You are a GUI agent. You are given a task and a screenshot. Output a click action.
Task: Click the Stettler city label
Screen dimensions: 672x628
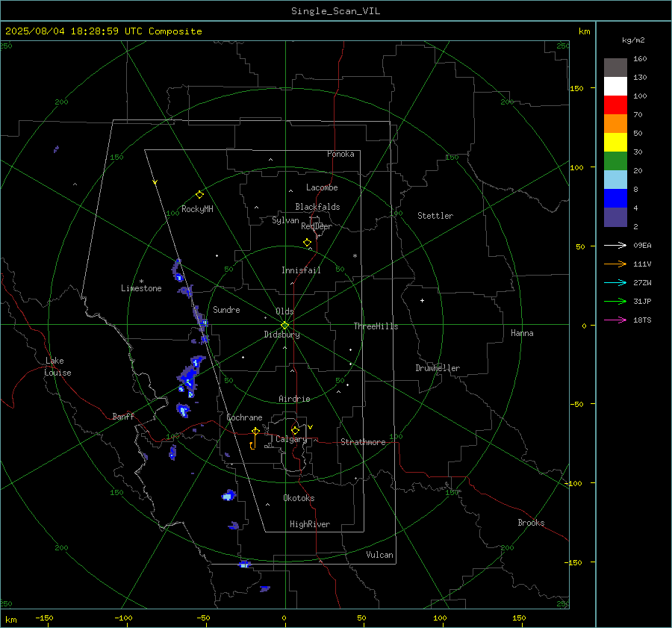tap(435, 216)
